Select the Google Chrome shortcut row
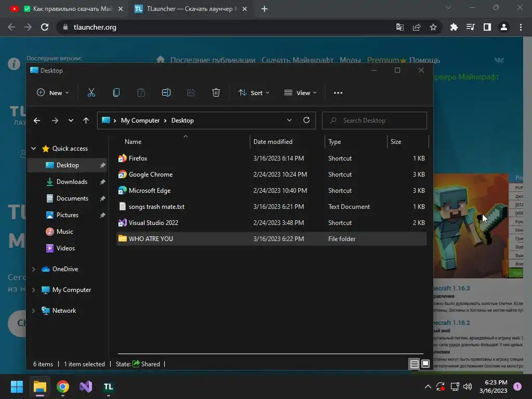 [271, 175]
